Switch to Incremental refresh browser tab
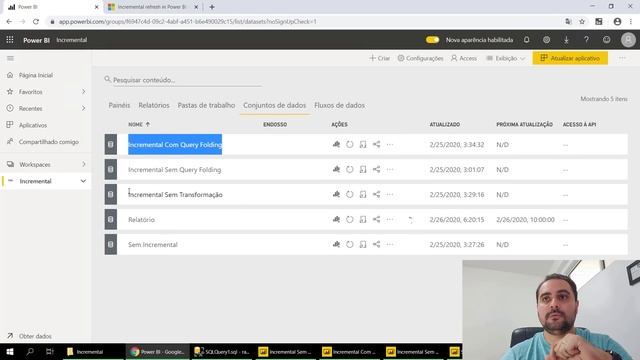This screenshot has height=360, width=640. pos(151,7)
